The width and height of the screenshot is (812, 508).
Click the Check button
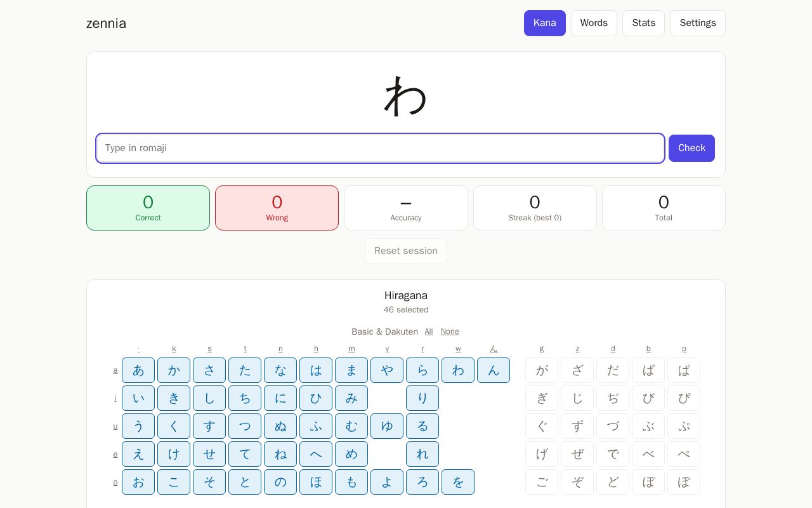[x=691, y=148]
